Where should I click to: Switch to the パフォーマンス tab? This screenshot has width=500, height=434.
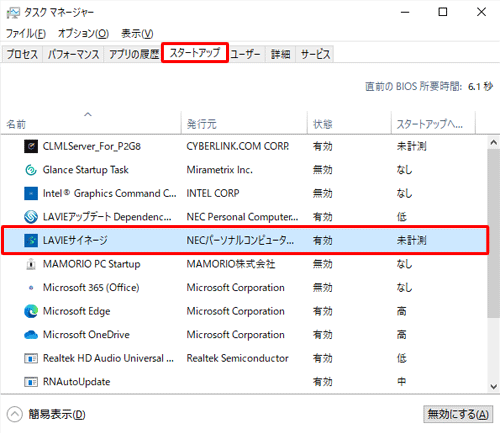(x=73, y=54)
